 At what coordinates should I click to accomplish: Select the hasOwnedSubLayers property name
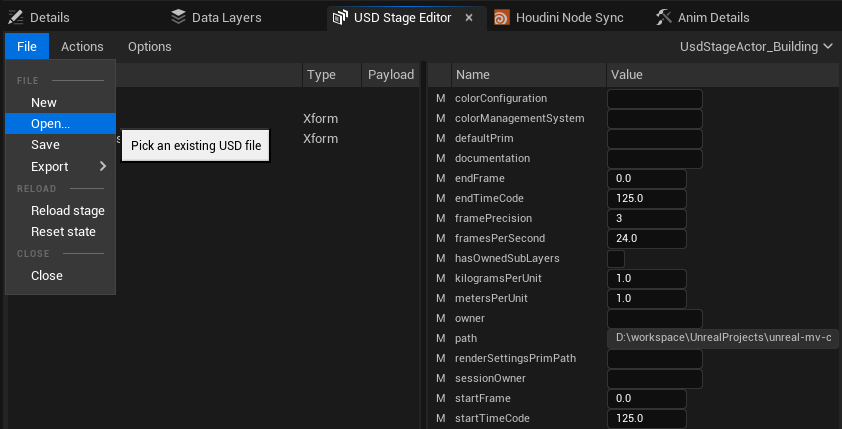(x=507, y=258)
